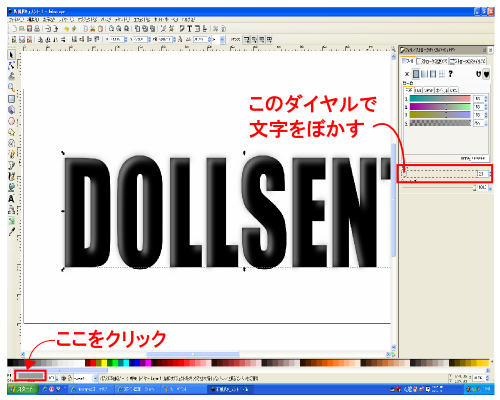The height and width of the screenshot is (400, 500).
Task: Select the Calligraphy tool
Action: 11,176
